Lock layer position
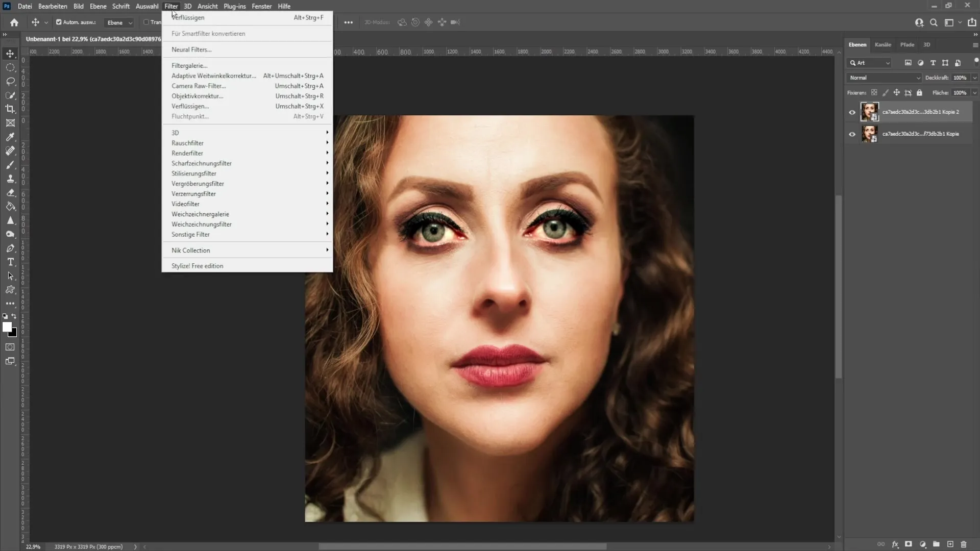Viewport: 980px width, 551px height. tap(897, 93)
